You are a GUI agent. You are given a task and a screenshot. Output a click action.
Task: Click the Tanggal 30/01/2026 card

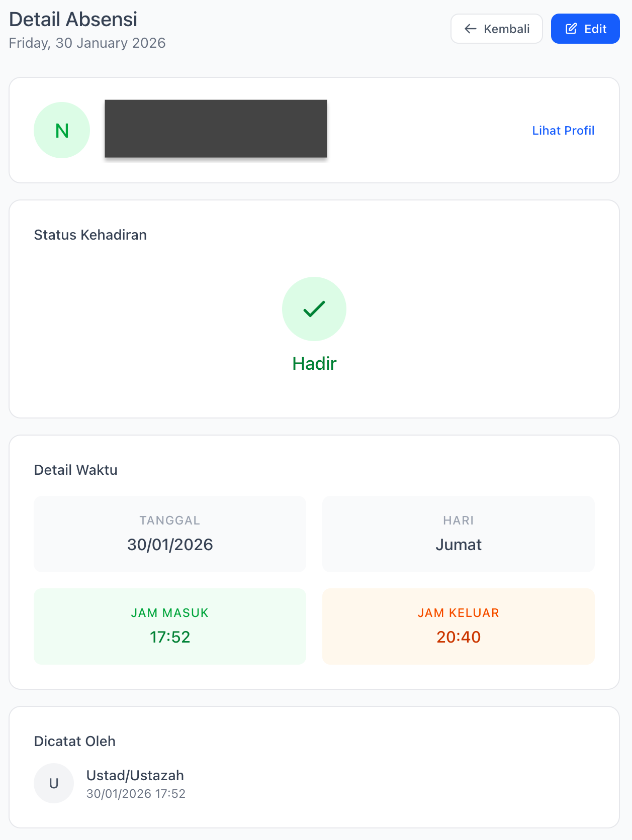[170, 534]
